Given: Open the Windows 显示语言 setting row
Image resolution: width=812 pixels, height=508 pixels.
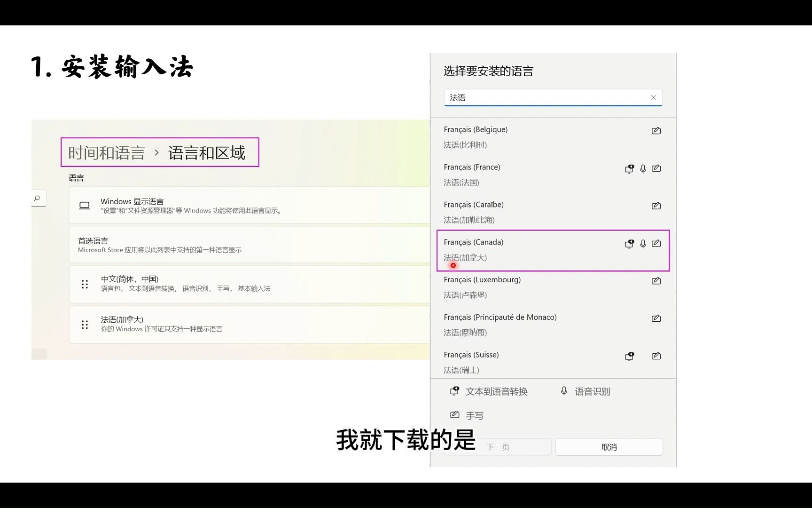Looking at the screenshot, I should 250,206.
